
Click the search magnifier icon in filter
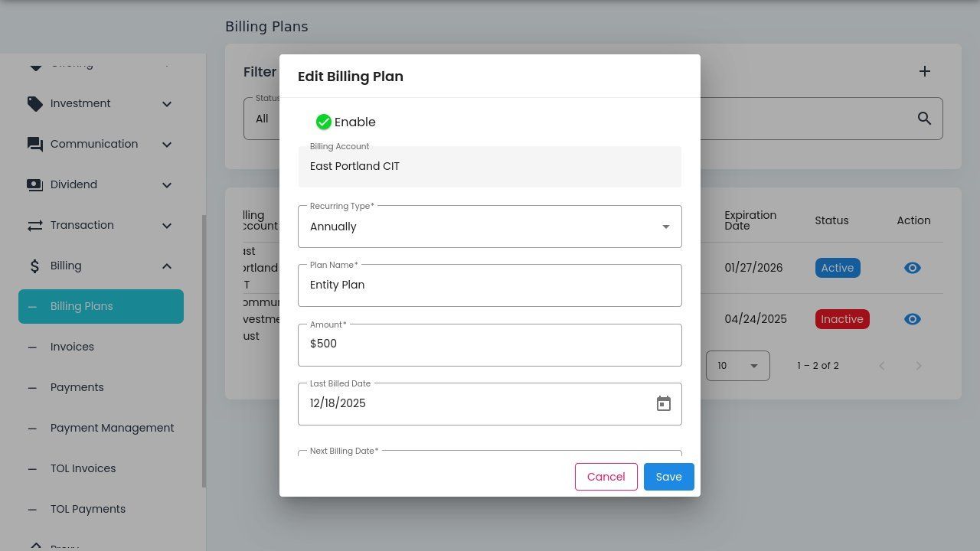925,119
